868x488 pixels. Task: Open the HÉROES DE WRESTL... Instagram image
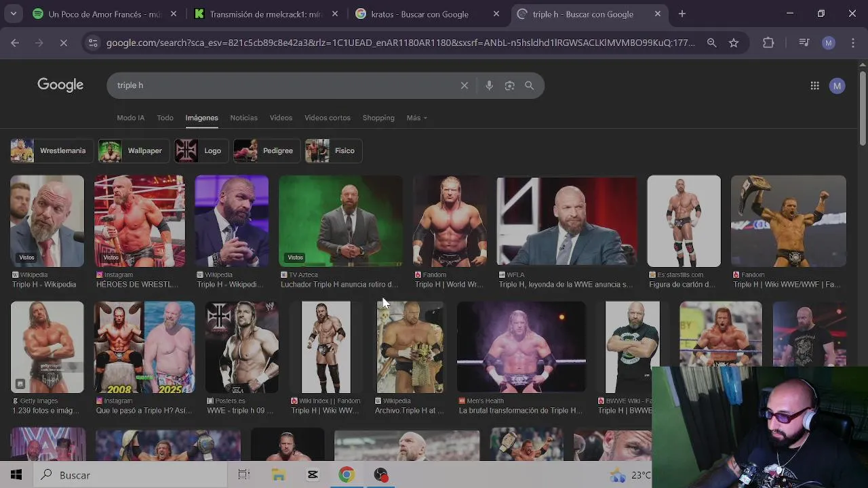(x=140, y=221)
